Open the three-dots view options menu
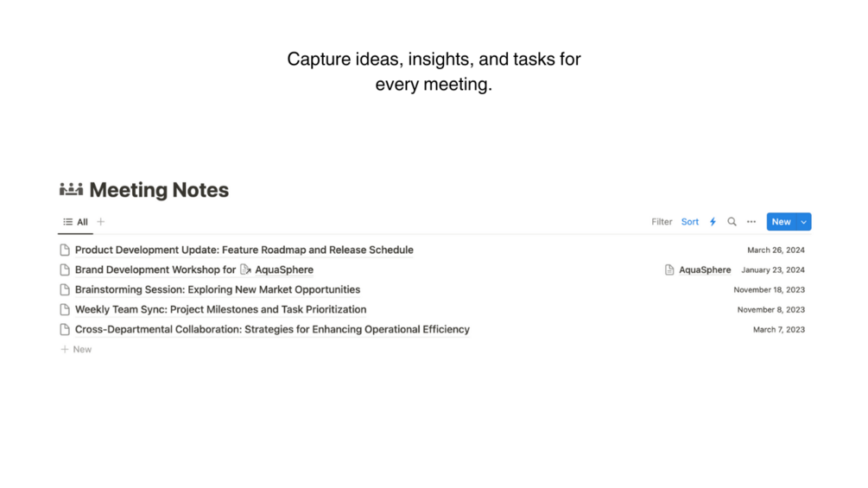868x488 pixels. pyautogui.click(x=751, y=222)
